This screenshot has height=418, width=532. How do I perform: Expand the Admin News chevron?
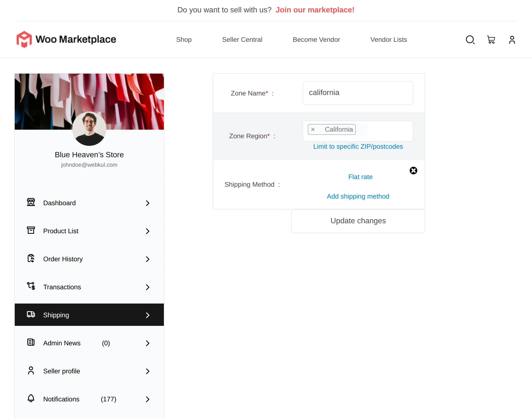(147, 343)
